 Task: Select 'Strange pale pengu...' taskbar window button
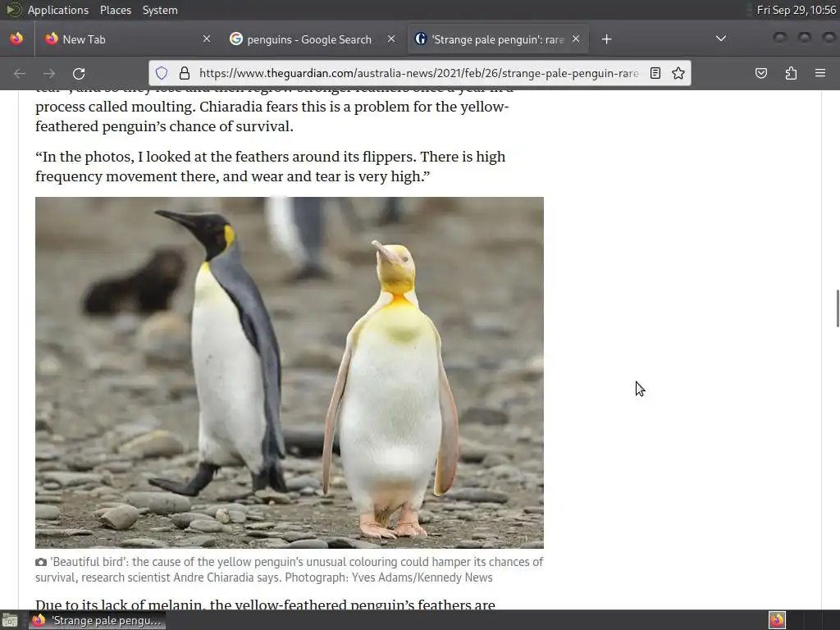(x=97, y=620)
